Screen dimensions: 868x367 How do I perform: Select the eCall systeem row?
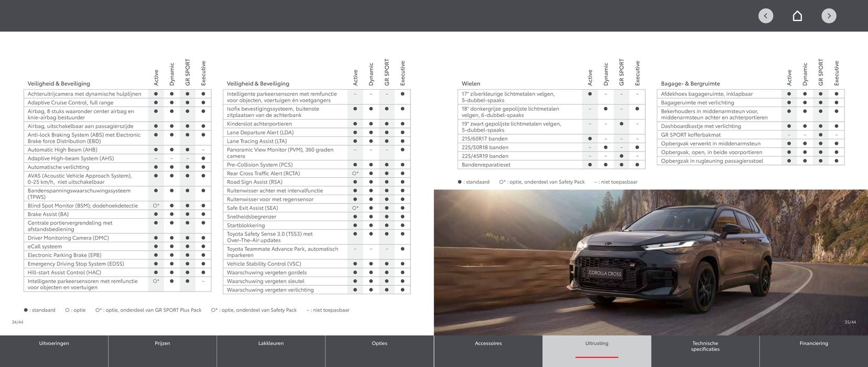point(45,246)
